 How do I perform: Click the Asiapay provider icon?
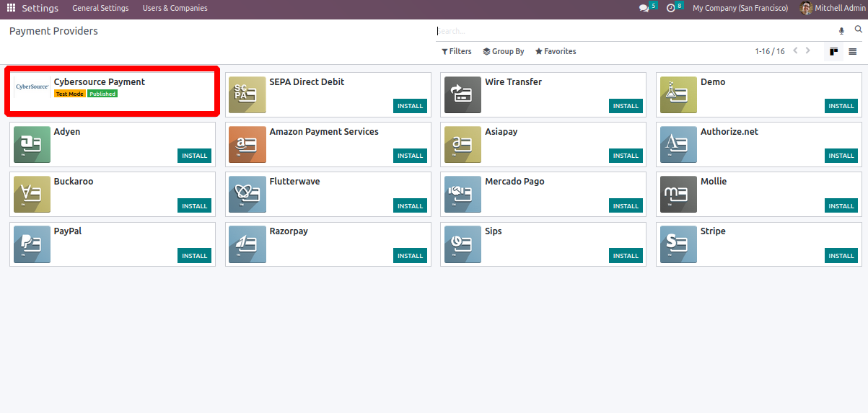[463, 145]
